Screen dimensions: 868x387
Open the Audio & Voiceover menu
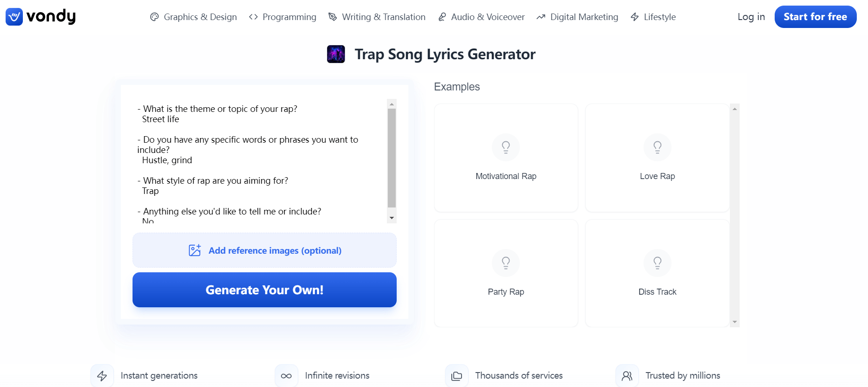pyautogui.click(x=481, y=17)
